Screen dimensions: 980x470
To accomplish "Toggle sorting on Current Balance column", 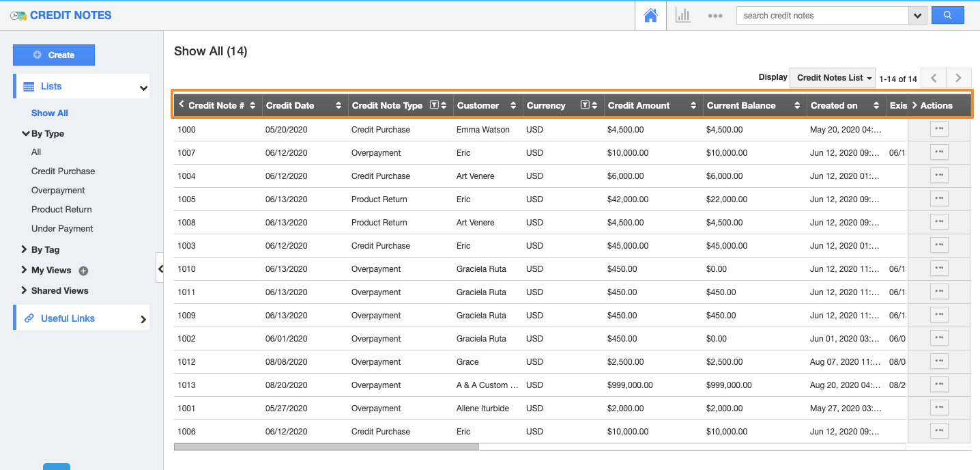I will tap(796, 105).
